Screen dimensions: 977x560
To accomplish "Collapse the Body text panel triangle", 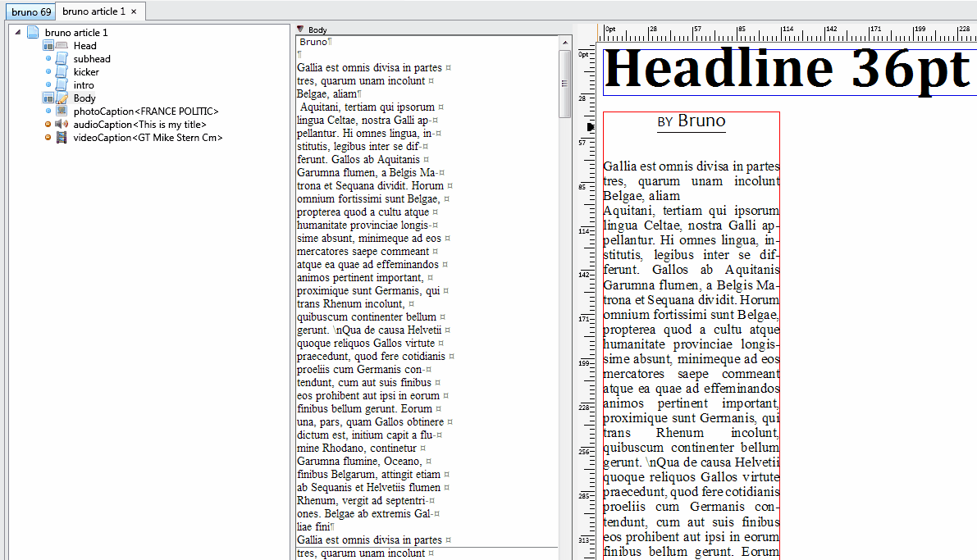I will click(x=300, y=30).
